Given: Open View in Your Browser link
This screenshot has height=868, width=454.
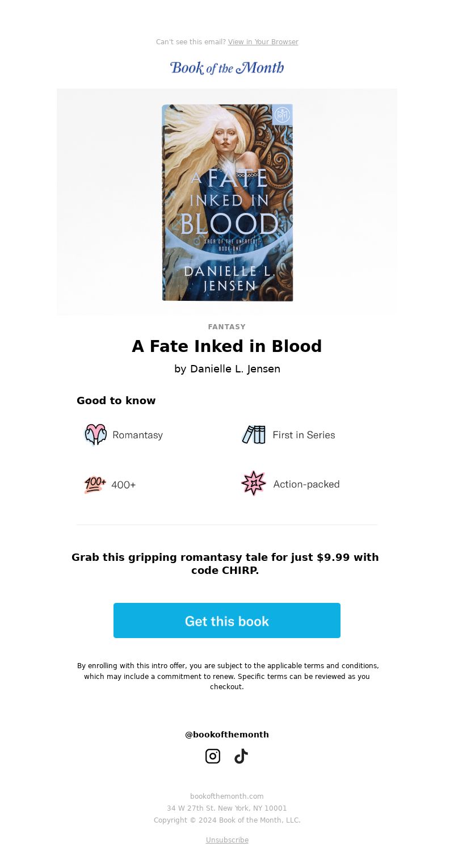Looking at the screenshot, I should (x=263, y=42).
